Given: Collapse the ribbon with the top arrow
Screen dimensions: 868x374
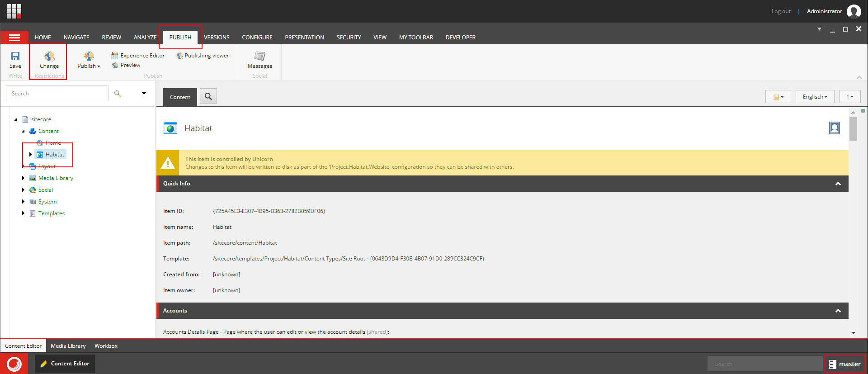Looking at the screenshot, I should click(x=859, y=77).
